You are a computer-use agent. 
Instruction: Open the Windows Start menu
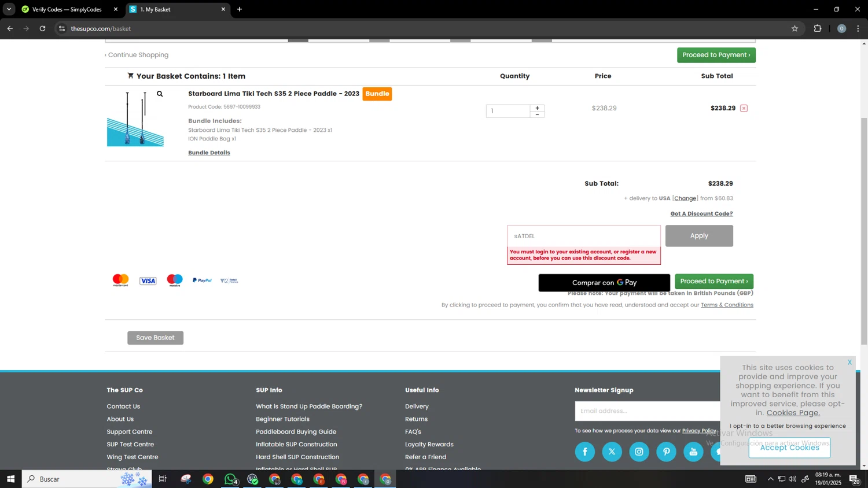10,479
